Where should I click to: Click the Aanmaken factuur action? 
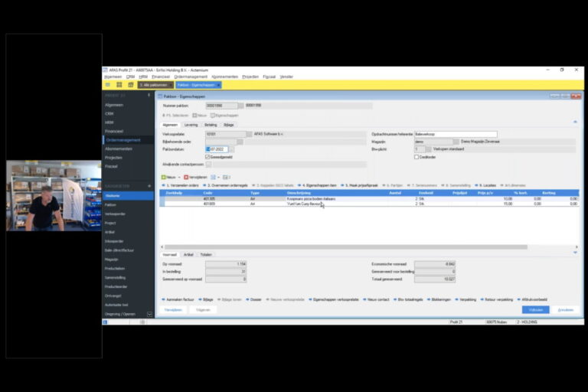pyautogui.click(x=178, y=299)
